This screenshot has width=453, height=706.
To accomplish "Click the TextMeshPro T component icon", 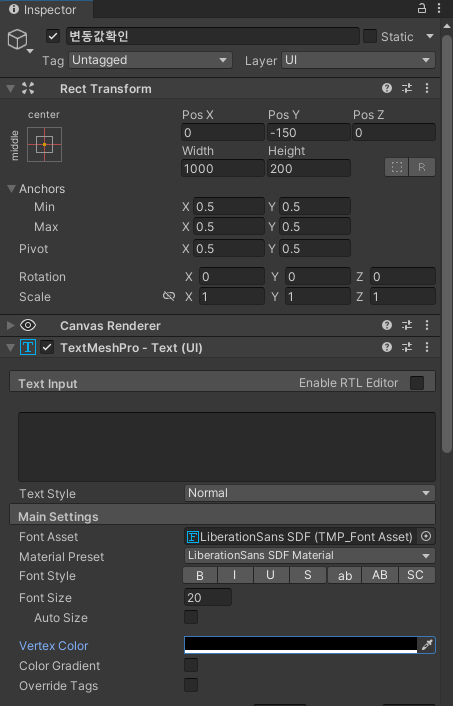I will (28, 347).
